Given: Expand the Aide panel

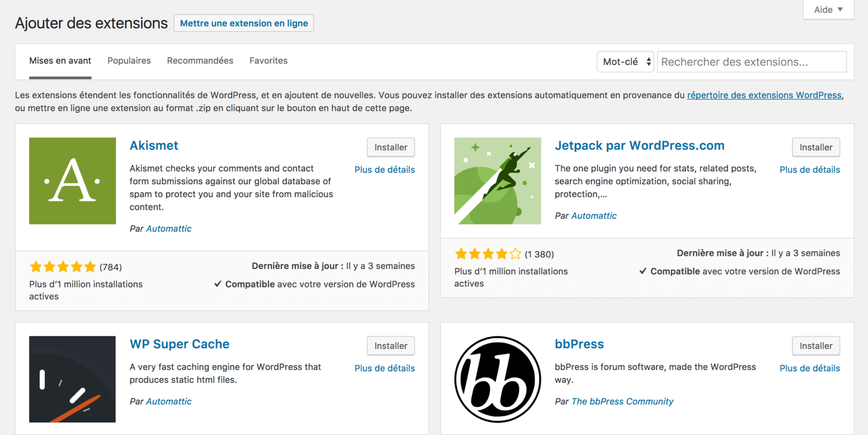Looking at the screenshot, I should click(828, 9).
